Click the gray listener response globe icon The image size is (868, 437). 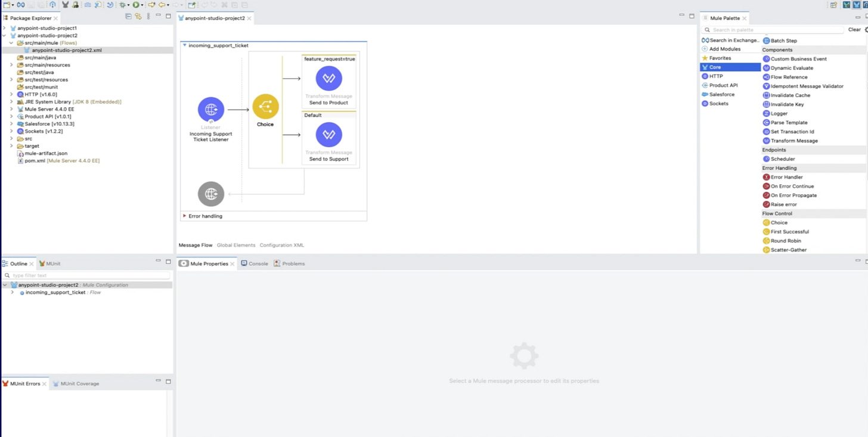211,194
